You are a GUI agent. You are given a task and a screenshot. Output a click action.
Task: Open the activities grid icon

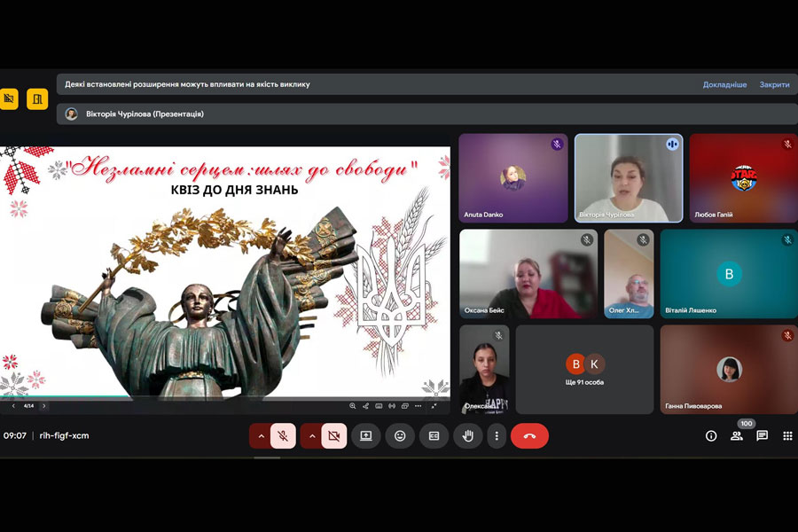coord(787,435)
